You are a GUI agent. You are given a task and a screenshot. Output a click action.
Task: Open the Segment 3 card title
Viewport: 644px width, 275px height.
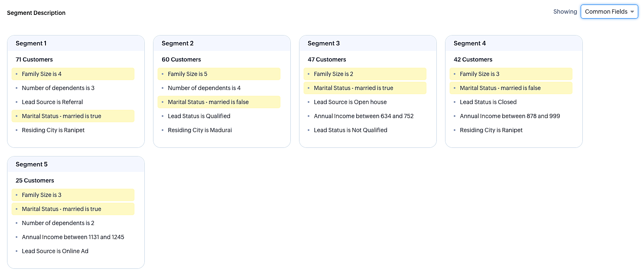pos(323,43)
